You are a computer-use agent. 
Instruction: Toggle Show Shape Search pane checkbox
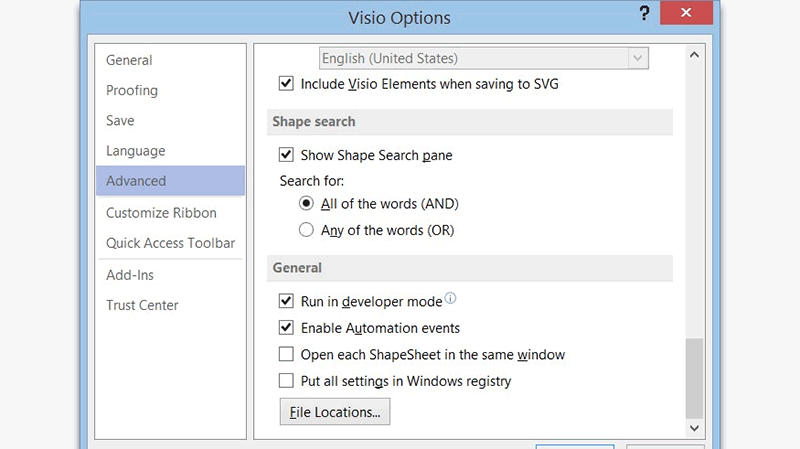pyautogui.click(x=286, y=155)
